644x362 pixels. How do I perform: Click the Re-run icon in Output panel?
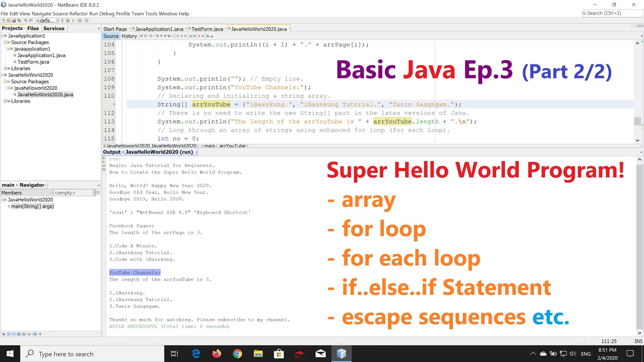(104, 158)
